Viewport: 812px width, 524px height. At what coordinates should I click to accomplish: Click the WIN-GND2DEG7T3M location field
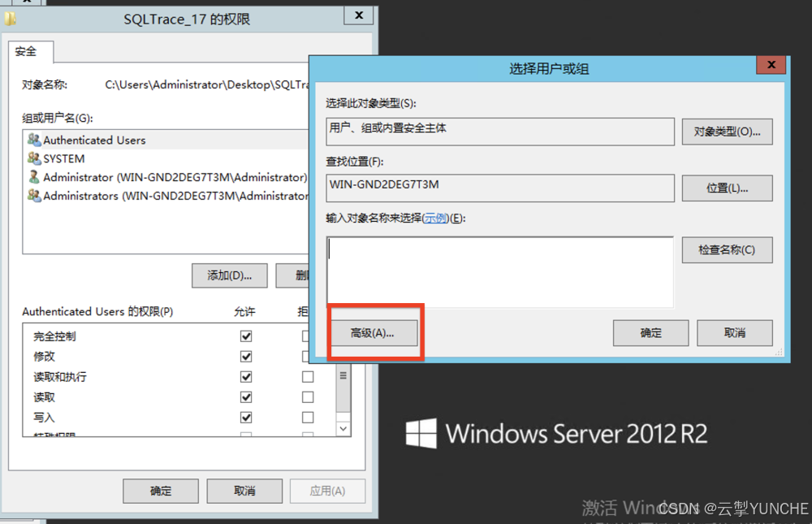point(500,188)
